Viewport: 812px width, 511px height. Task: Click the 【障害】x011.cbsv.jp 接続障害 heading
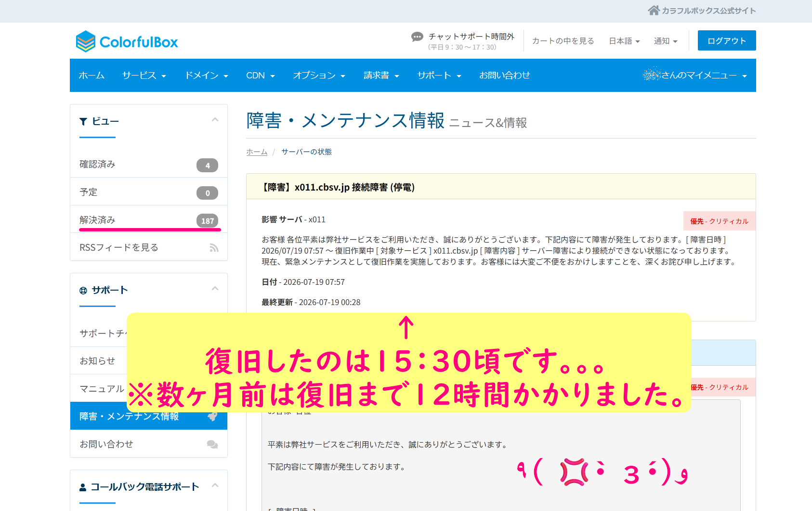point(338,187)
